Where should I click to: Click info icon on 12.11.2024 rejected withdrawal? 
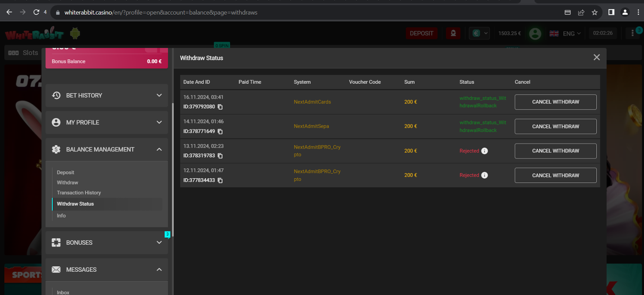(x=484, y=175)
